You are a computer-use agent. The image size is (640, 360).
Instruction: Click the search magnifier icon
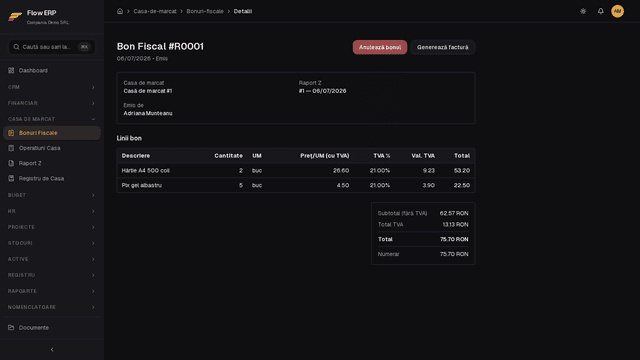(x=16, y=47)
